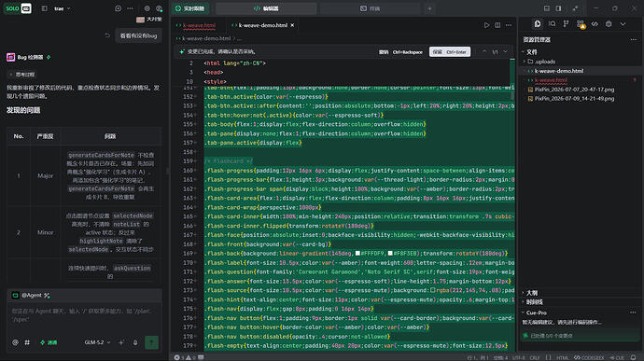The image size is (644, 361).
Task: Click the white #FFFDF9 color swatch in code
Action: [357, 254]
